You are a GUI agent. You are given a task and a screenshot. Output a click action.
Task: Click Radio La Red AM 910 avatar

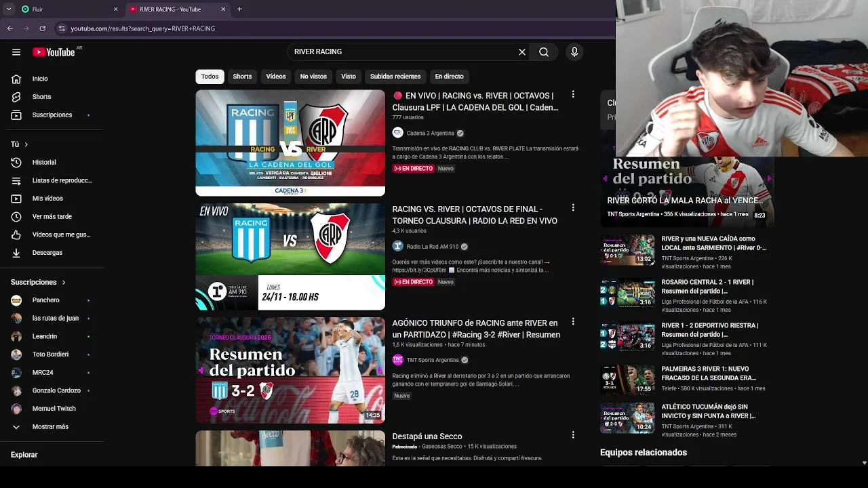point(397,246)
